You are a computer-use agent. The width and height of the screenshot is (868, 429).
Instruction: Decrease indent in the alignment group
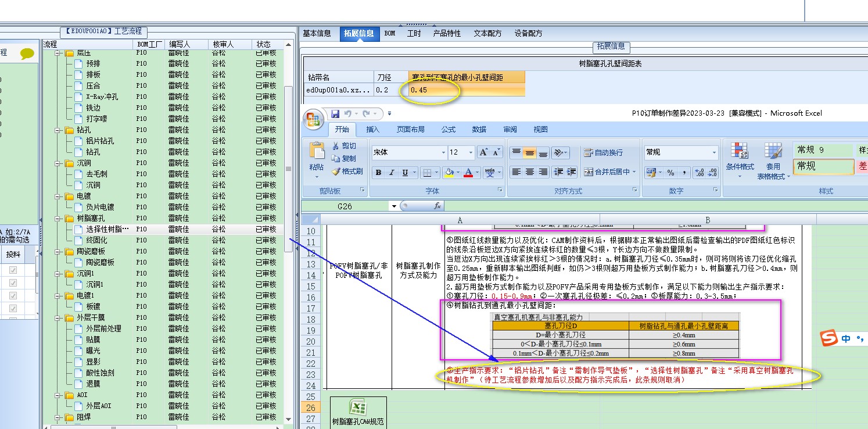point(558,172)
